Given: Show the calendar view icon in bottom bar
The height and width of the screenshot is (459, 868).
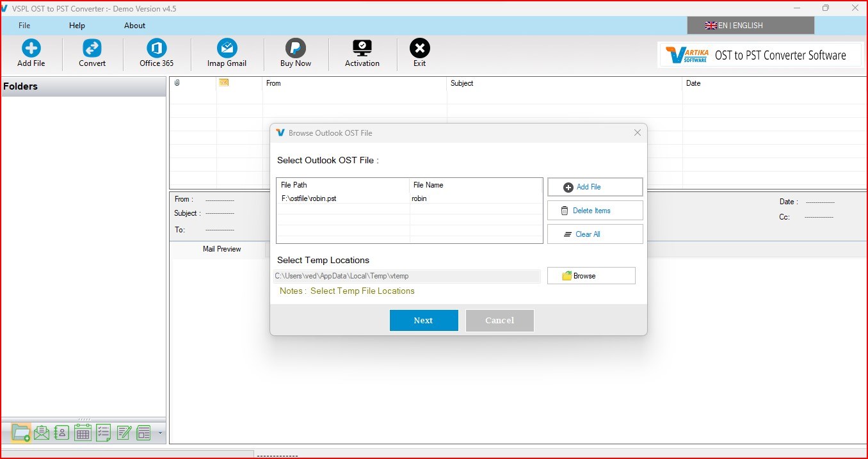Looking at the screenshot, I should pos(83,433).
